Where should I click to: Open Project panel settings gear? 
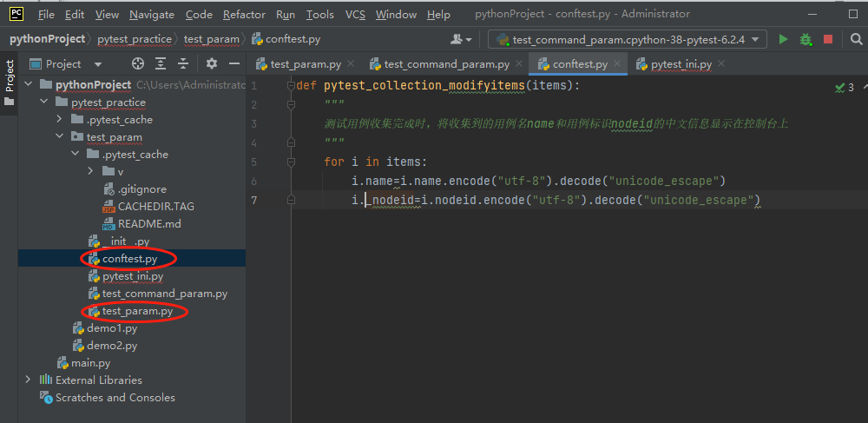[x=212, y=64]
